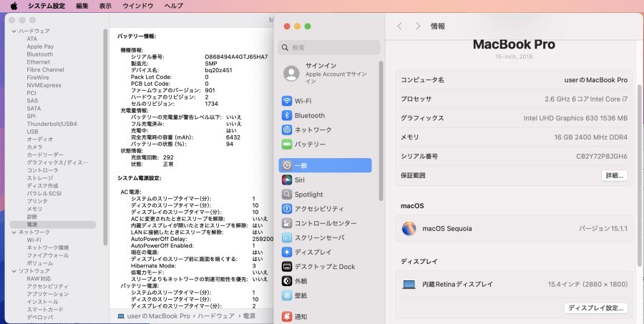Click the System Information sidebar scrollbar
Image resolution: width=644 pixels, height=324 pixels.
[105, 137]
